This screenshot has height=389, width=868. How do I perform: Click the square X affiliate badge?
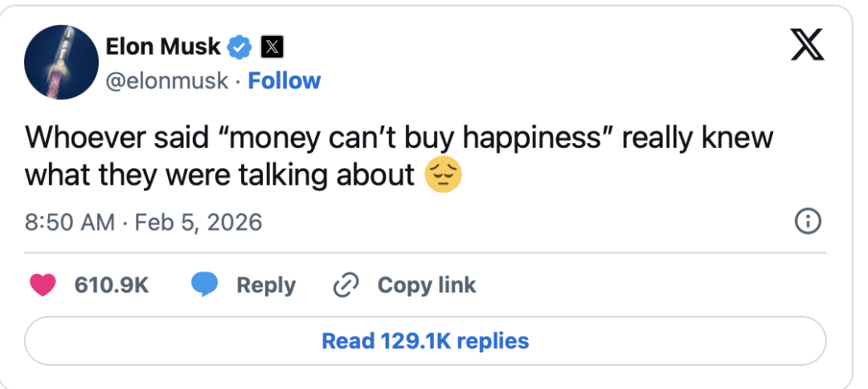tap(272, 47)
